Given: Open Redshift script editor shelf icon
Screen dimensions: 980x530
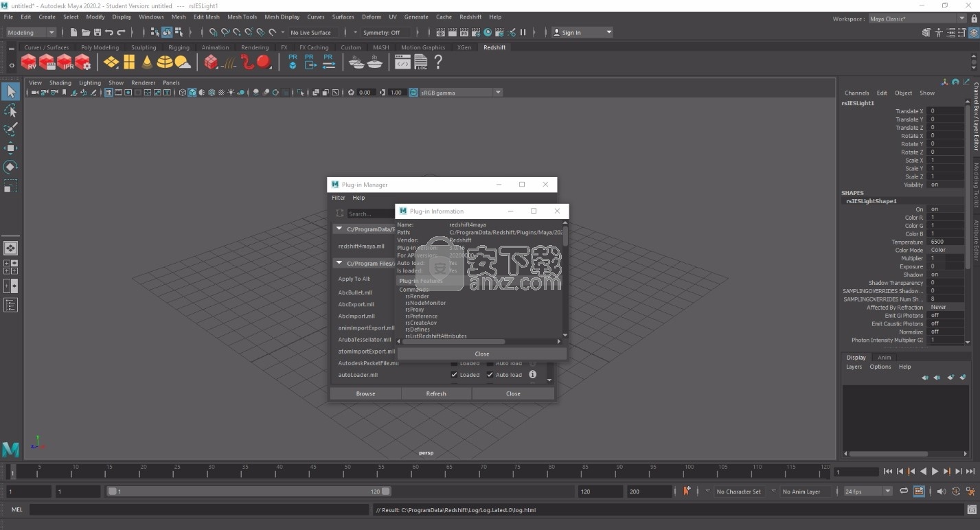Looking at the screenshot, I should click(402, 62).
